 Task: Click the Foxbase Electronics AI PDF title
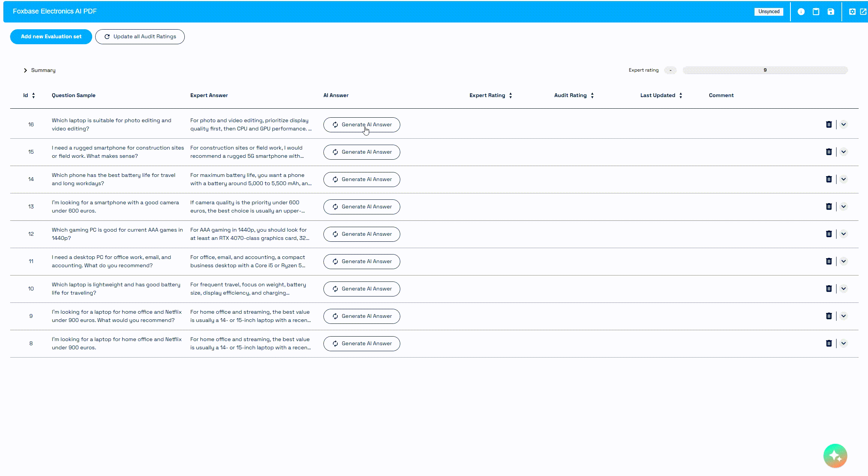[55, 11]
